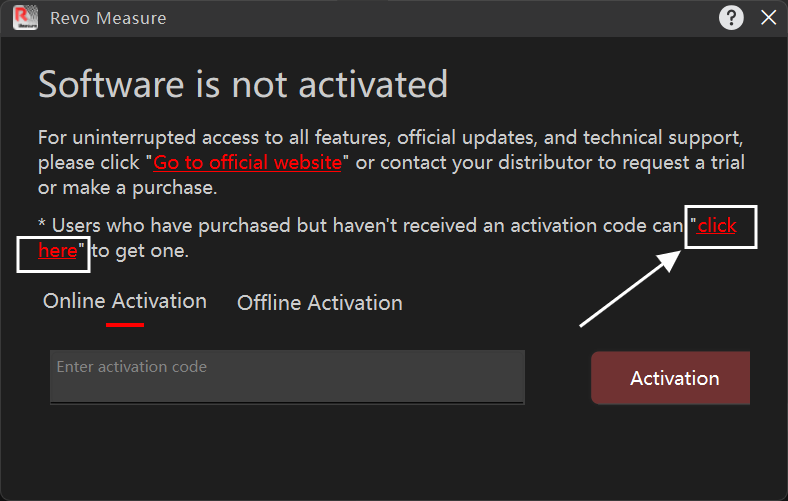Click the red "click" link text
This screenshot has height=501, width=788.
(717, 226)
